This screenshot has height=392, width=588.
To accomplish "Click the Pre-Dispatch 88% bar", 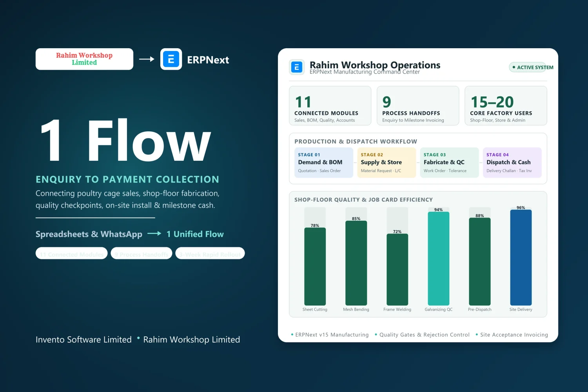I will click(479, 261).
